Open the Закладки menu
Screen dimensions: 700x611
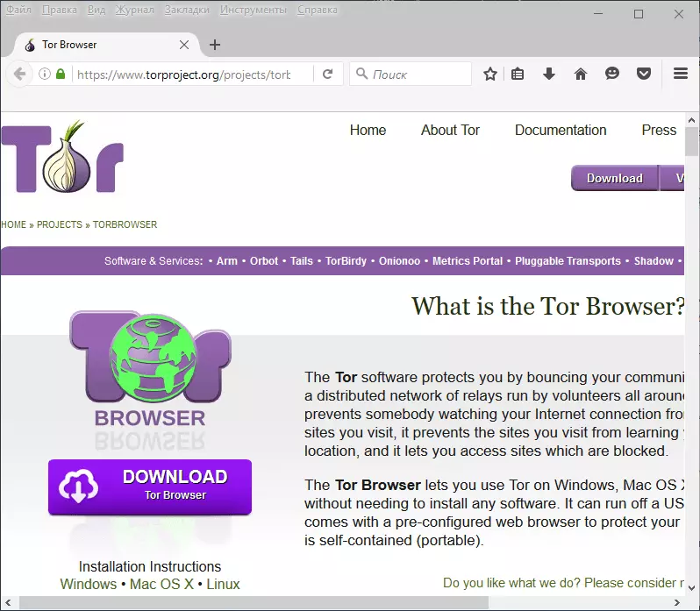pos(186,10)
